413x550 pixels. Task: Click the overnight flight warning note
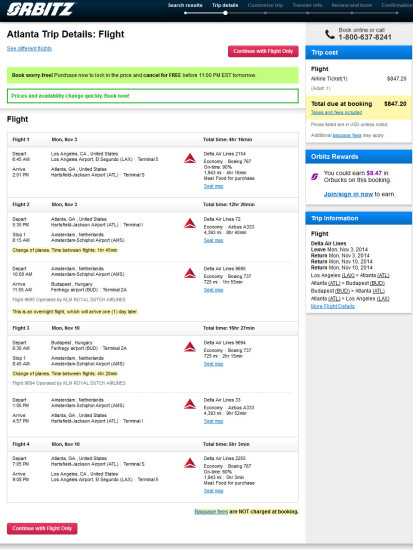point(75,311)
